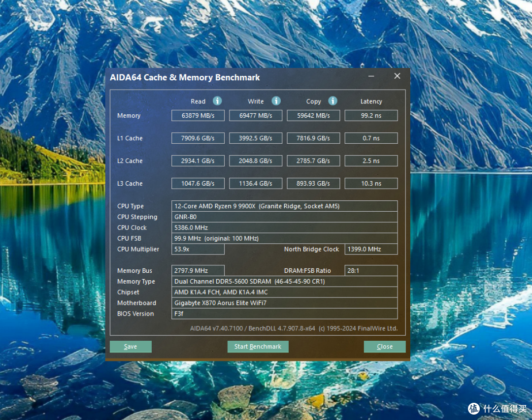Click Chipset field AMD K1A.4 FCH

point(284,292)
